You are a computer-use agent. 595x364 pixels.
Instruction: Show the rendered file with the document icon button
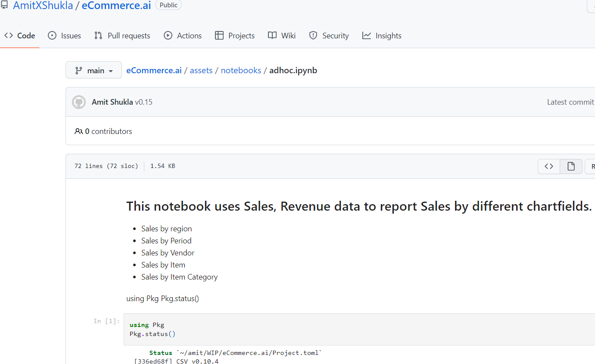tap(571, 166)
